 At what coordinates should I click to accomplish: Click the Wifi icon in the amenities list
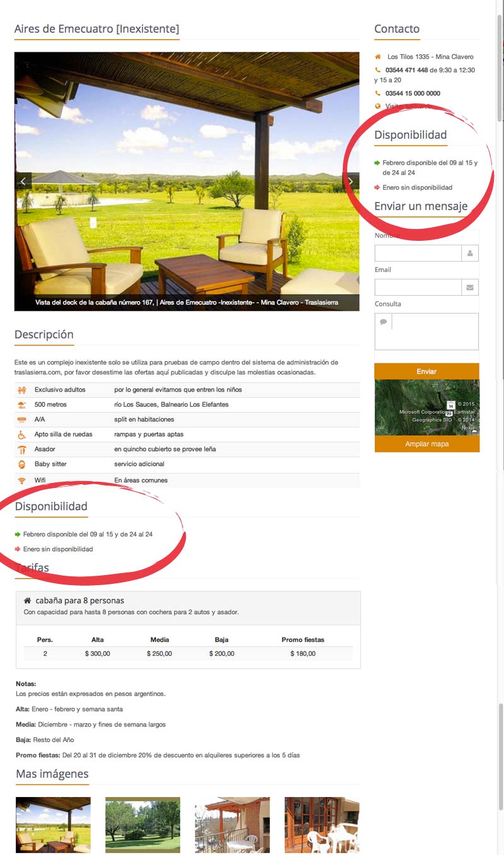click(21, 480)
